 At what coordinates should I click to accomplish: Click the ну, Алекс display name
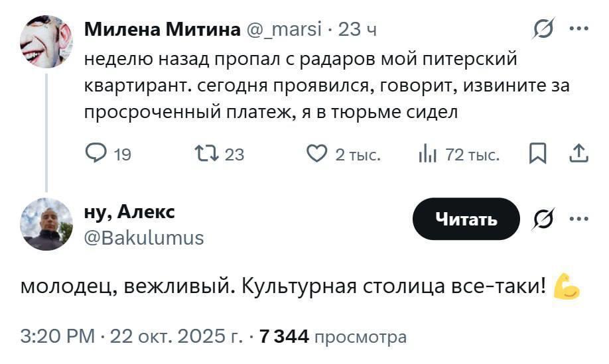[x=130, y=212]
